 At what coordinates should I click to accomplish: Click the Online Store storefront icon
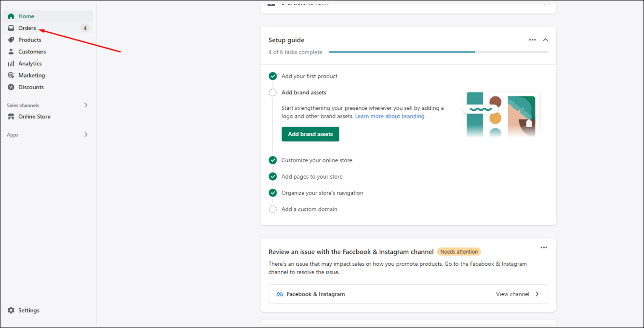11,117
